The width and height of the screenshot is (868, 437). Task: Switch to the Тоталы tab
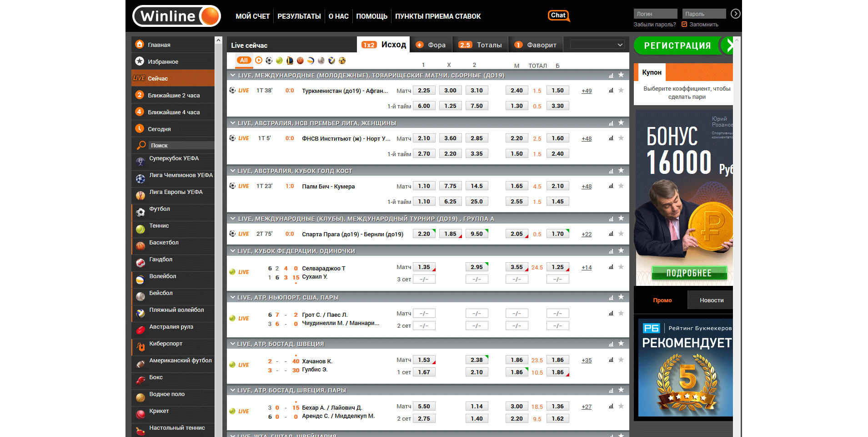481,45
